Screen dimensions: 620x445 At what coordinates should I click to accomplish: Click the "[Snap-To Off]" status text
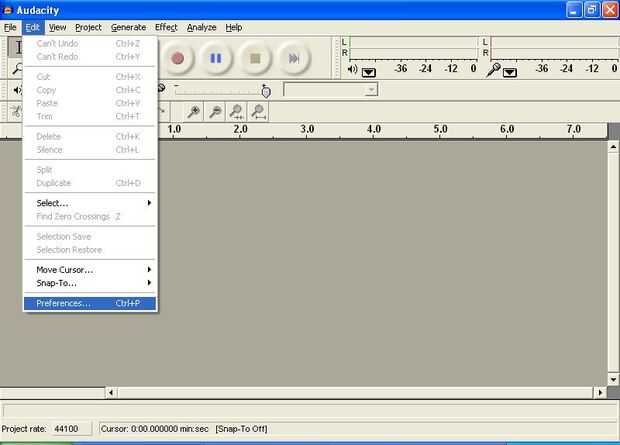tap(241, 429)
